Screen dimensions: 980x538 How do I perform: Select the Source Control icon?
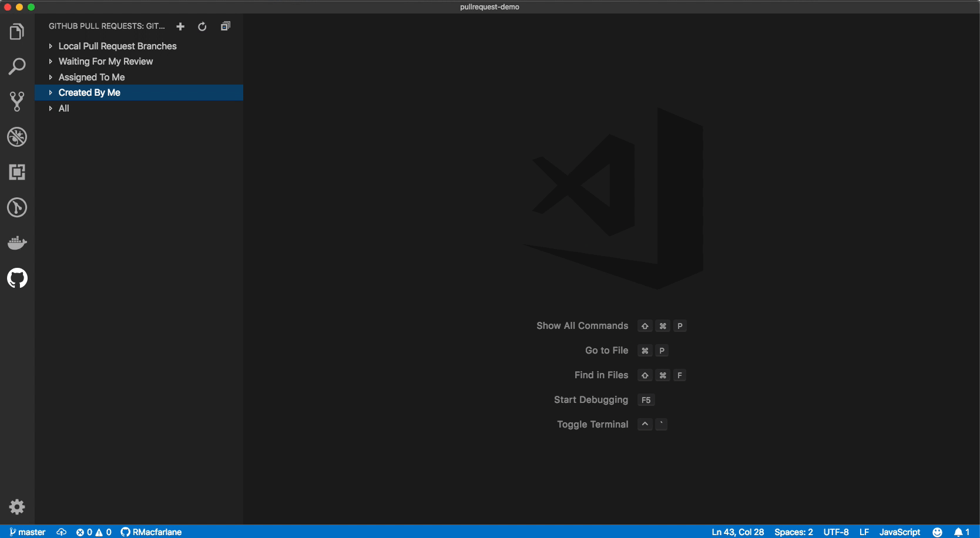[17, 101]
